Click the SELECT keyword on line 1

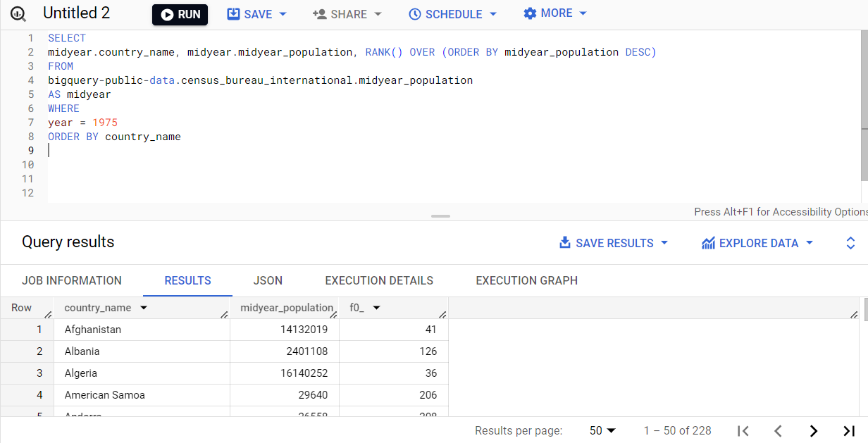(x=67, y=38)
